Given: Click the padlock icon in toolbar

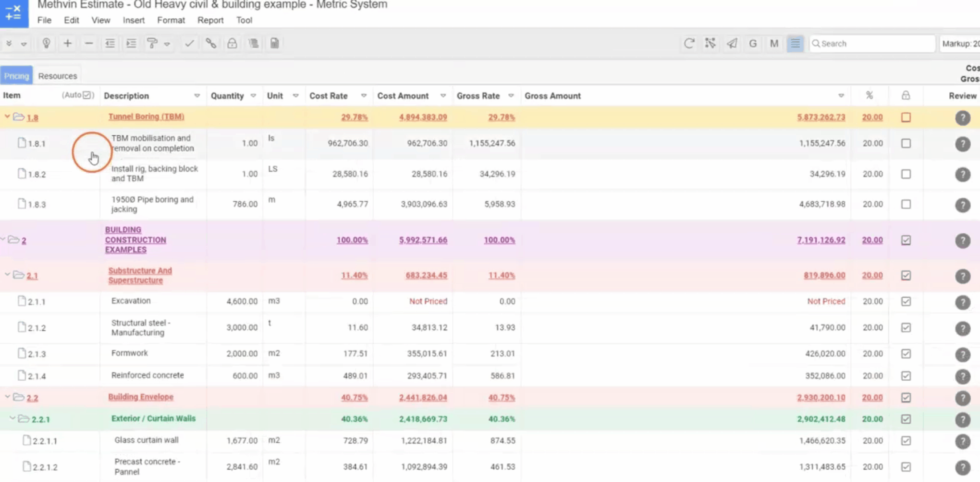Looking at the screenshot, I should 232,43.
